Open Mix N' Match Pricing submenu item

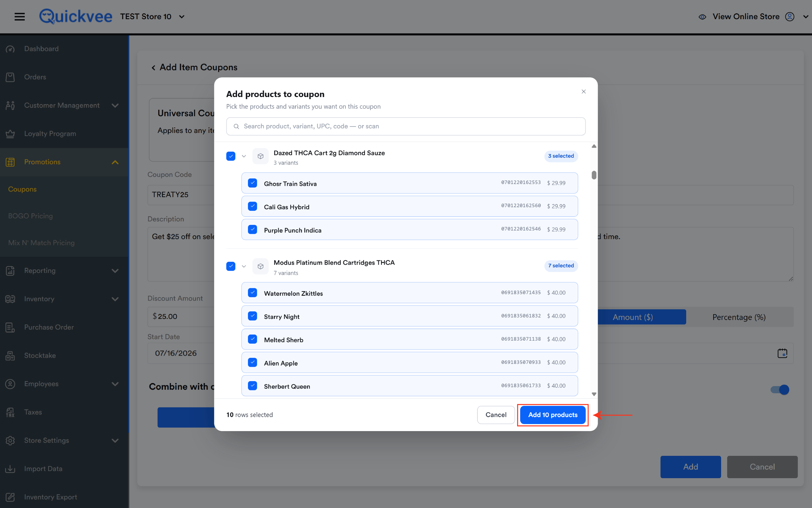click(x=41, y=243)
